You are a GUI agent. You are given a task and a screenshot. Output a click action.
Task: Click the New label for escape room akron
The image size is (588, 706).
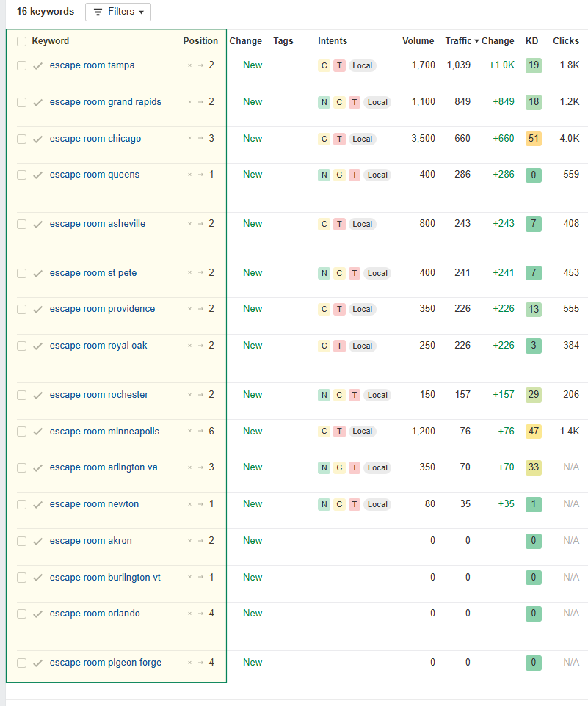[253, 541]
